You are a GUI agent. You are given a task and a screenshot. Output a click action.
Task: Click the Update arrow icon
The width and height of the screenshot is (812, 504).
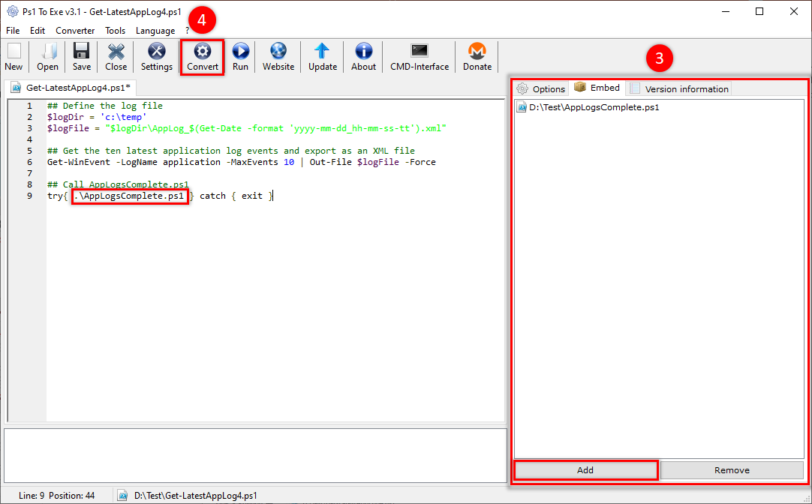click(x=322, y=51)
